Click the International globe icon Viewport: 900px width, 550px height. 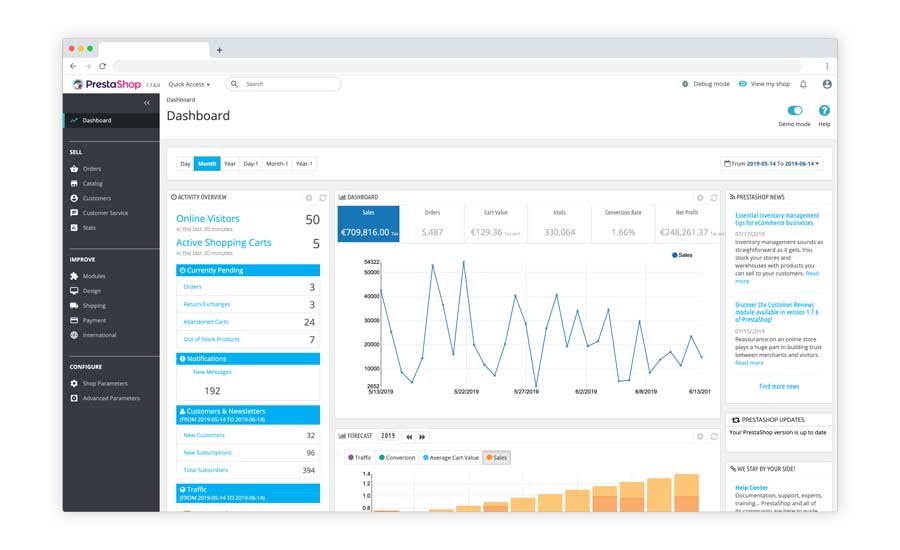(x=74, y=335)
